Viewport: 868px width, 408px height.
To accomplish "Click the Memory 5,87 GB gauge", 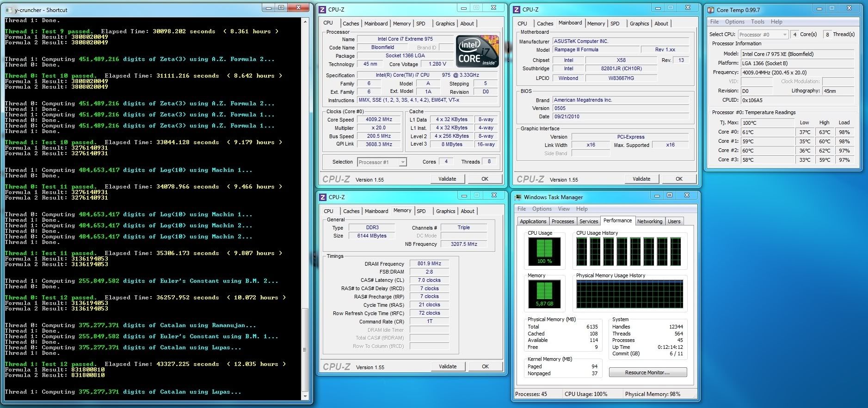I will tap(544, 294).
